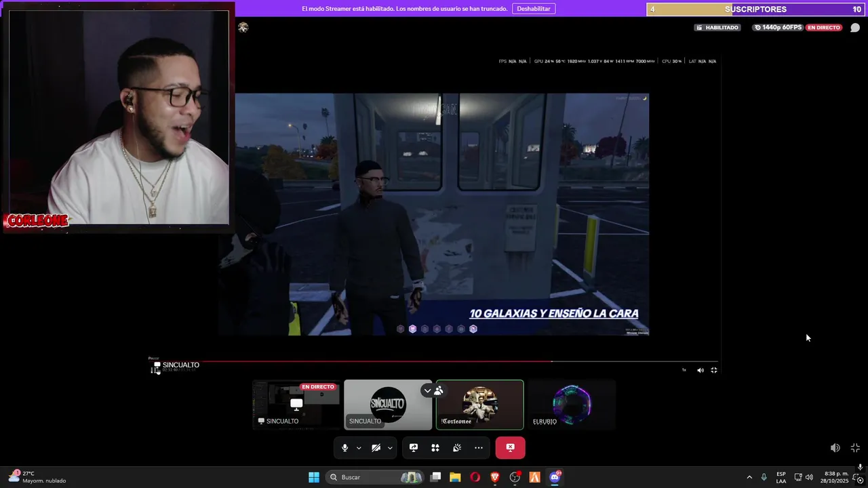Click the SUSCRIPTORES goal progress bar

755,9
